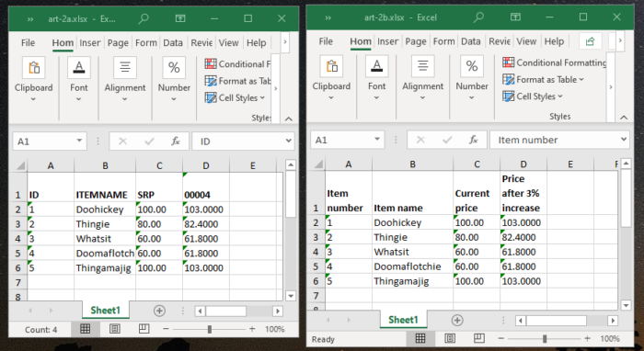Open Clipboard group in art-2a window
The height and width of the screenshot is (351, 644).
(x=34, y=80)
